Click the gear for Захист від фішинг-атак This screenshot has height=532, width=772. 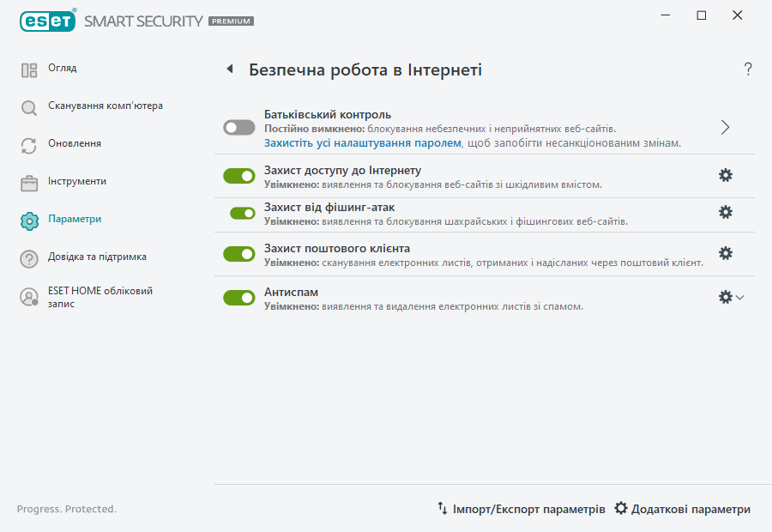tap(726, 212)
